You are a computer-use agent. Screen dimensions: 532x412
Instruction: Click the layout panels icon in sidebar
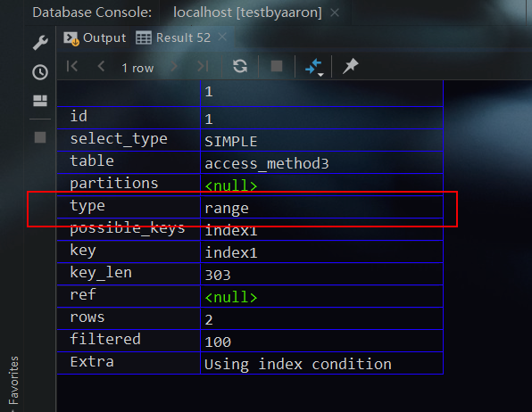40,101
